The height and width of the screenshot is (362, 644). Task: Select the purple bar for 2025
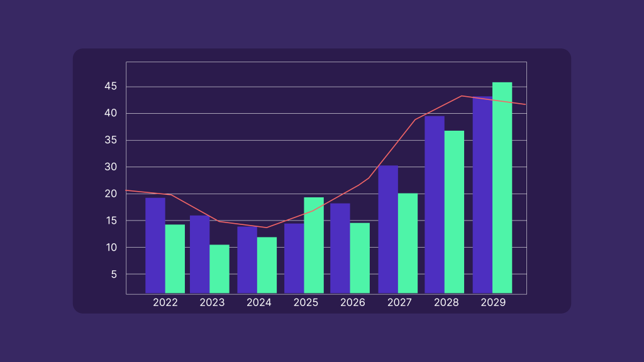pos(294,258)
